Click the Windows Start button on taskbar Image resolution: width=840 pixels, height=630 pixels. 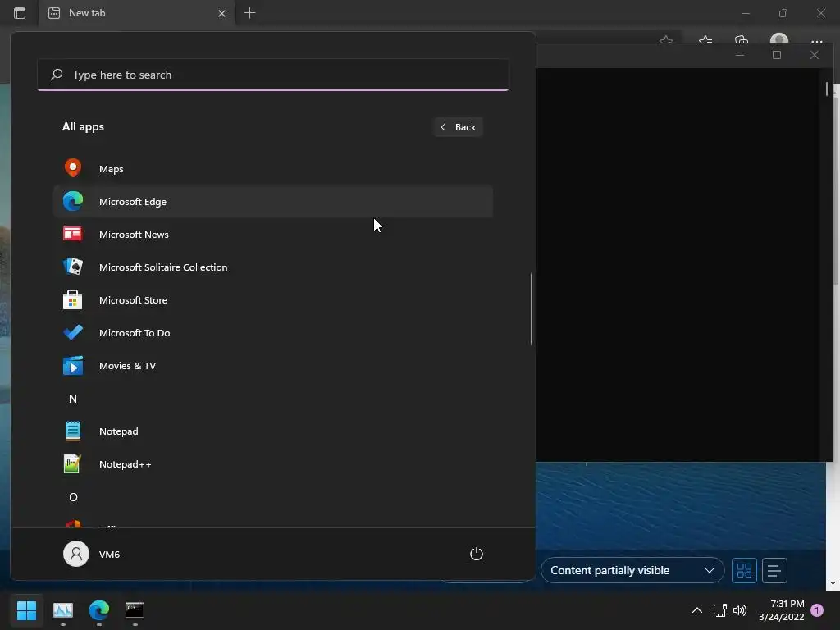tap(26, 610)
